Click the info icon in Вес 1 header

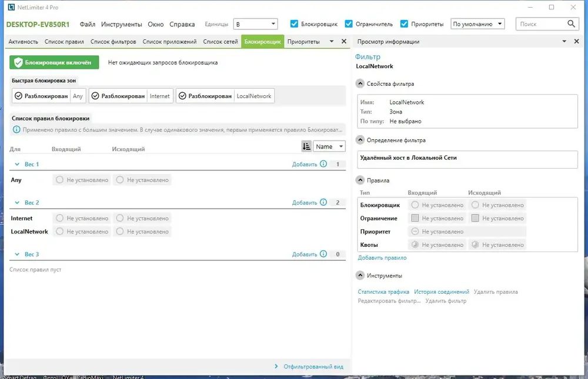(x=323, y=164)
